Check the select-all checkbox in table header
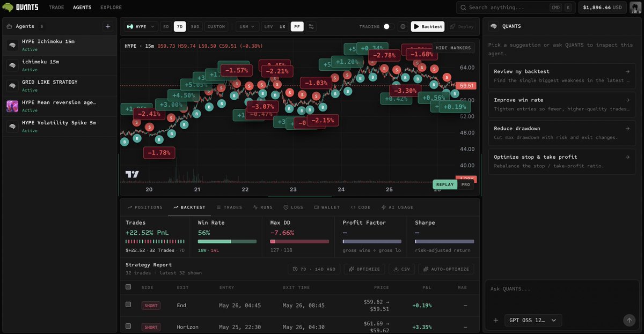The width and height of the screenshot is (644, 334). tap(128, 287)
